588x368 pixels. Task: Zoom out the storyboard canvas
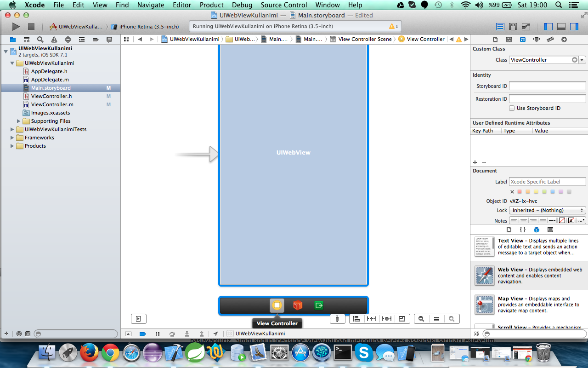[x=421, y=319]
